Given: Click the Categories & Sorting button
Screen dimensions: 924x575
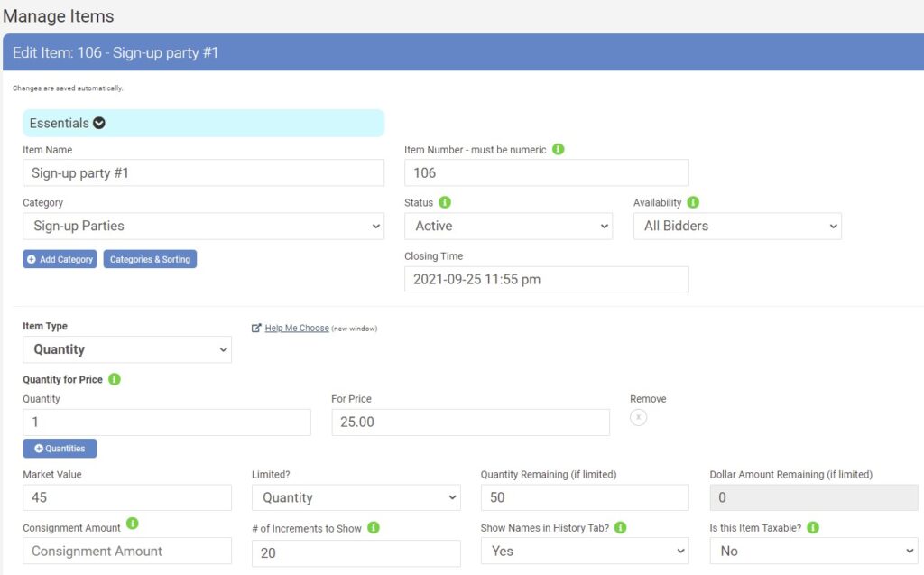Looking at the screenshot, I should point(150,259).
